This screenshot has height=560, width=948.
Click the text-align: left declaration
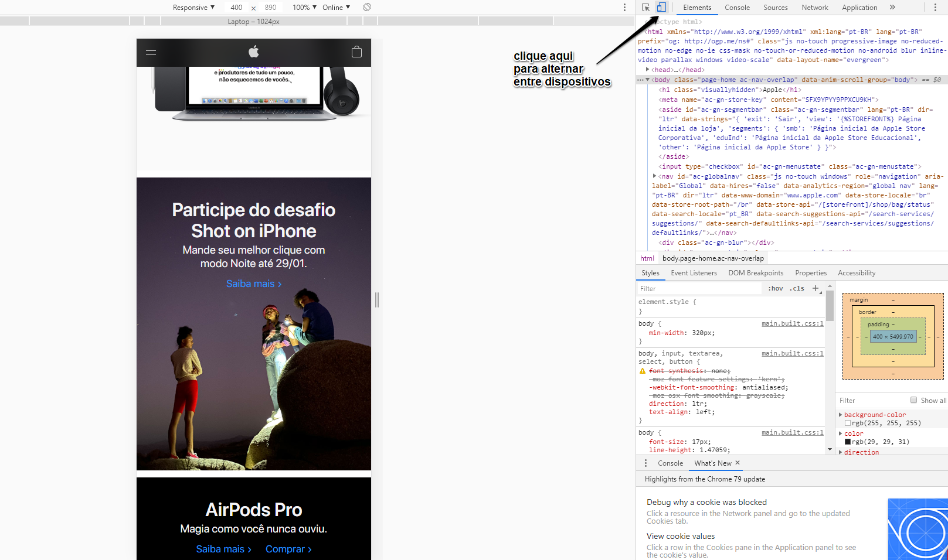click(x=682, y=412)
